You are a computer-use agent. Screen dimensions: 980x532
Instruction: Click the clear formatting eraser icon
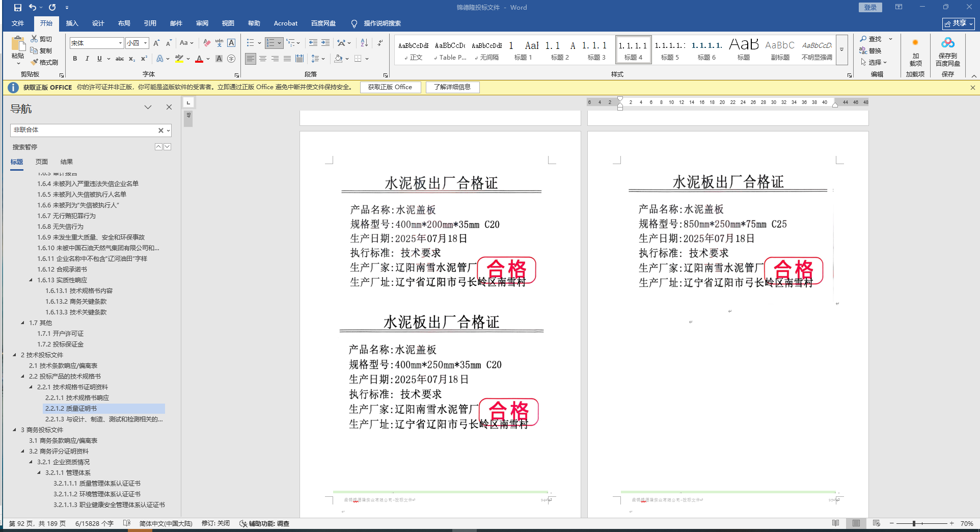tap(206, 43)
